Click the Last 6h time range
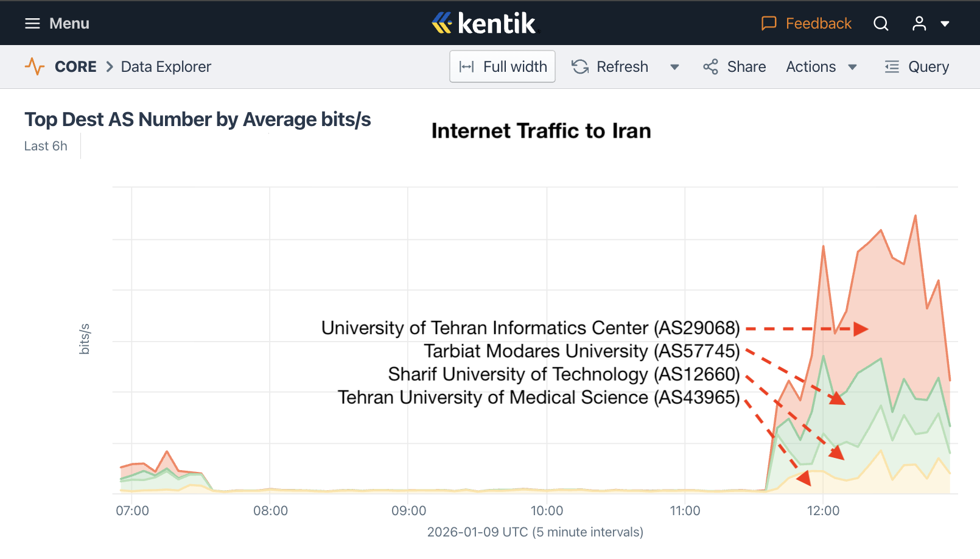This screenshot has width=980, height=559. point(46,146)
